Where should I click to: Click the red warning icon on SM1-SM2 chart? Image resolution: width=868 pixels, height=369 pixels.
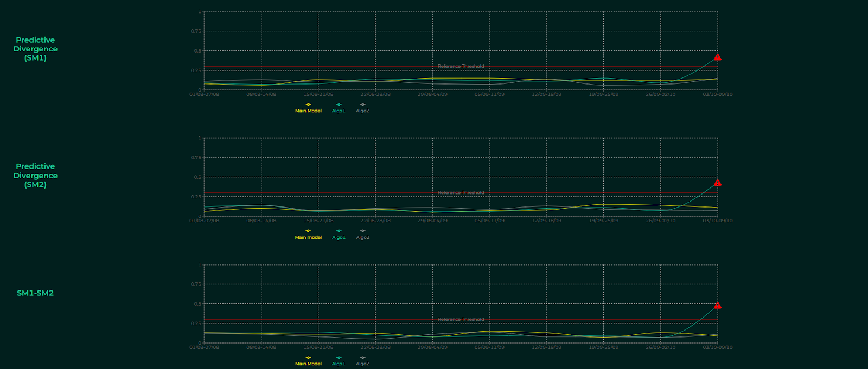point(717,306)
